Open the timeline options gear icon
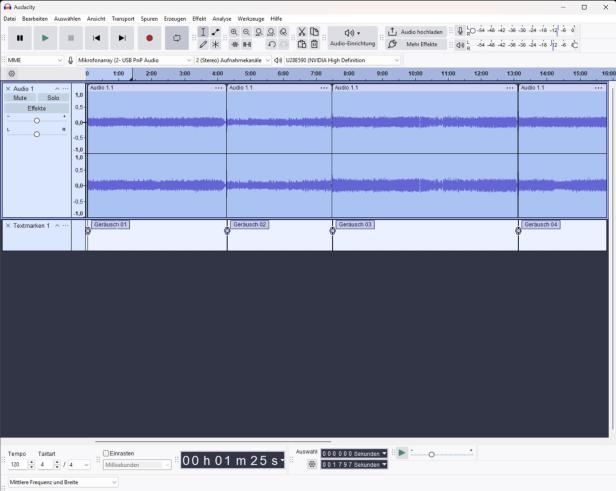 tap(12, 73)
